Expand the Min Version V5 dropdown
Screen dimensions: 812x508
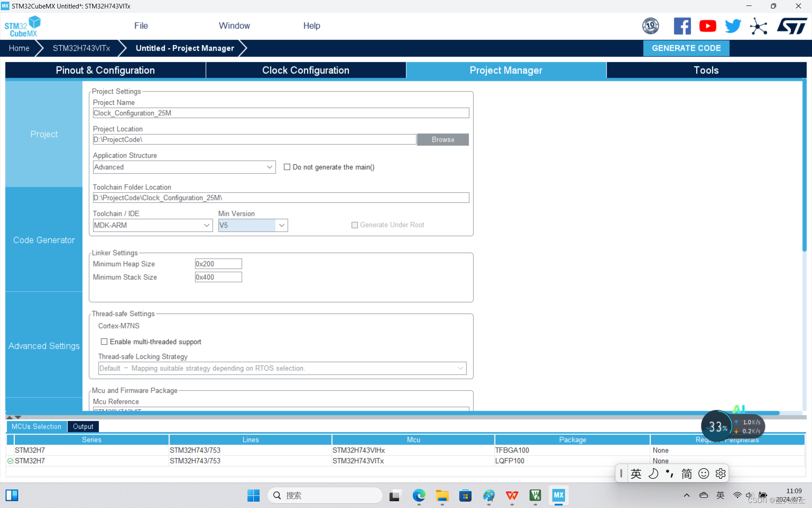coord(282,225)
